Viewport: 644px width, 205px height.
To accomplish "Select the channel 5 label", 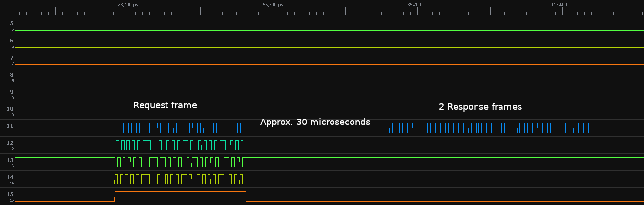I will tap(12, 23).
